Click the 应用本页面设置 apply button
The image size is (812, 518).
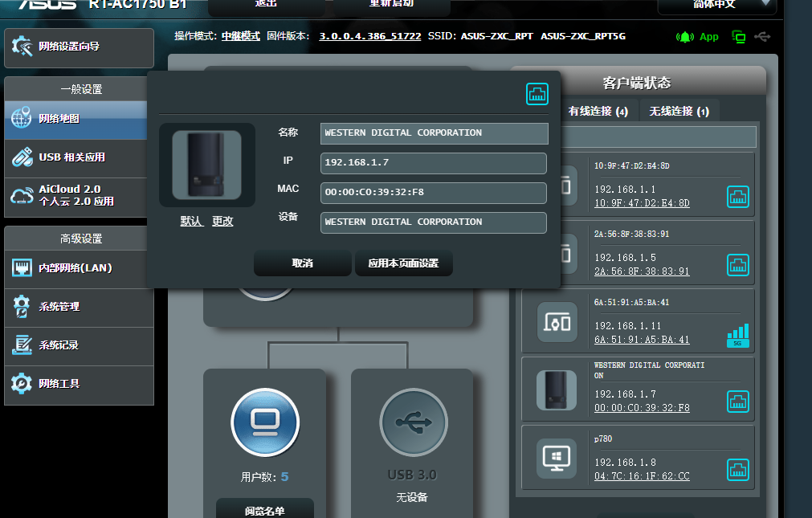tap(403, 263)
